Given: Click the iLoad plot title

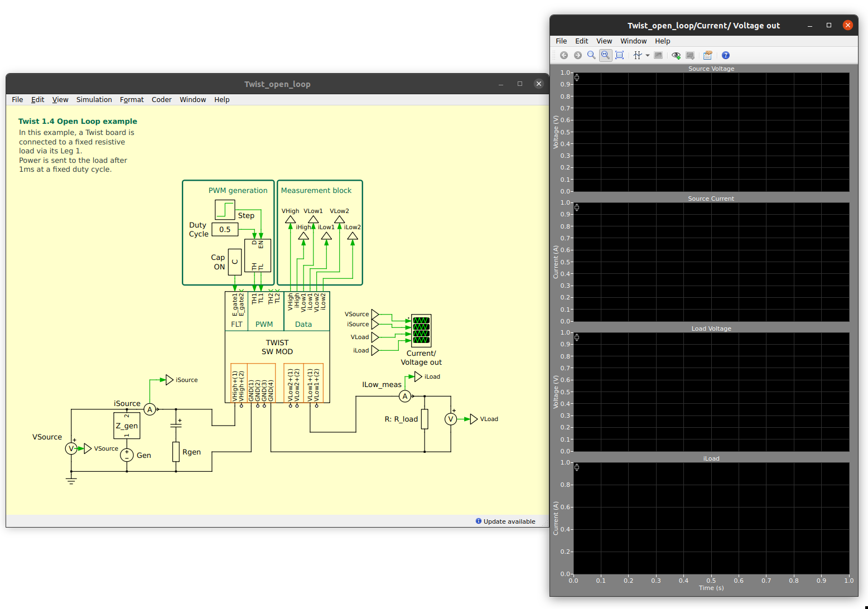Looking at the screenshot, I should coord(711,458).
